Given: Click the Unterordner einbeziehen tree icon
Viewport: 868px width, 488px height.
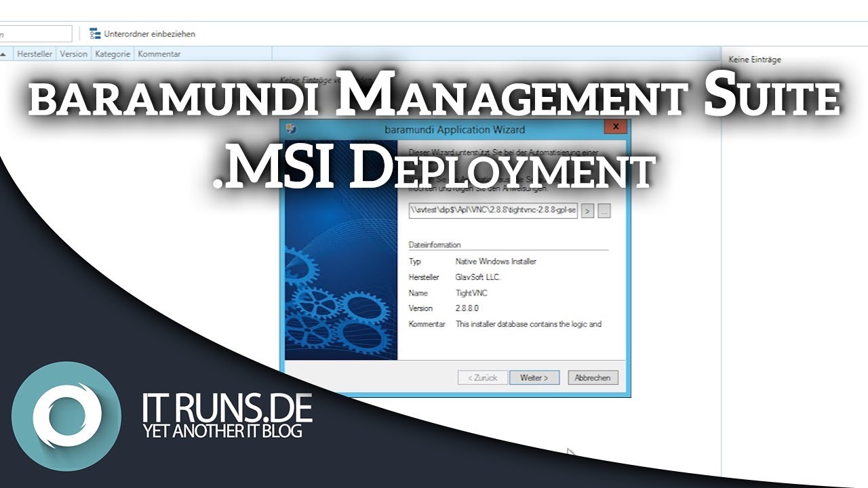Looking at the screenshot, I should (x=95, y=33).
